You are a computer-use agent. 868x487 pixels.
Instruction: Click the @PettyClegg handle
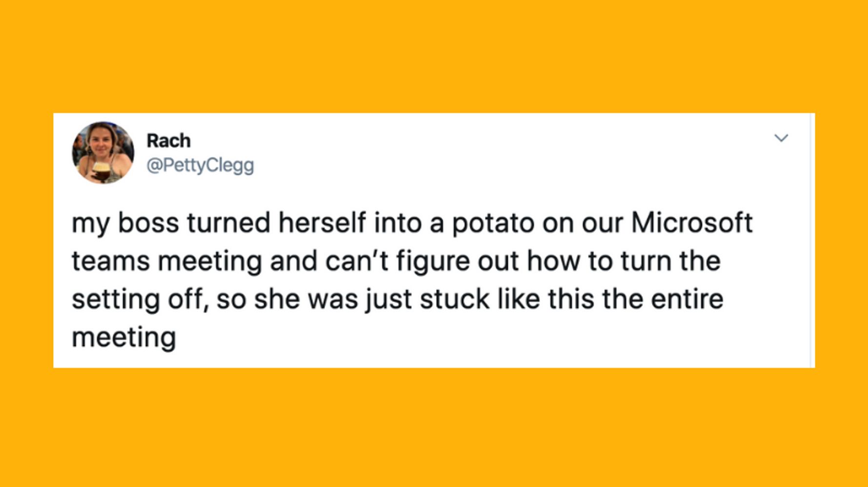coord(200,165)
